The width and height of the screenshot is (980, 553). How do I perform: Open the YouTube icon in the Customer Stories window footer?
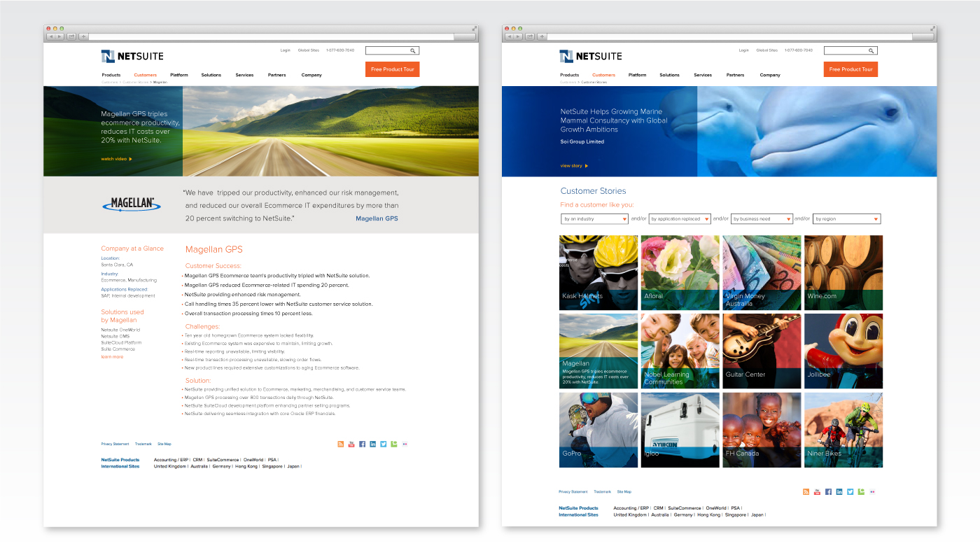pyautogui.click(x=817, y=492)
